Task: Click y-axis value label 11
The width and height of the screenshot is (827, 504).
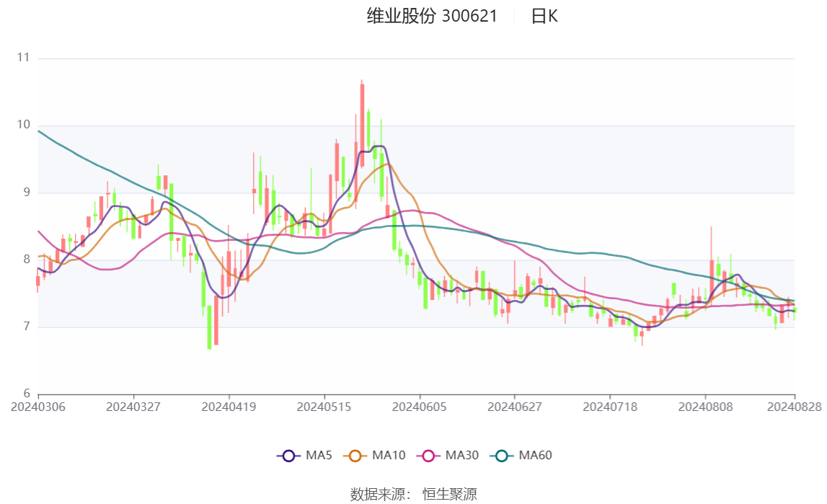Action: coord(23,58)
